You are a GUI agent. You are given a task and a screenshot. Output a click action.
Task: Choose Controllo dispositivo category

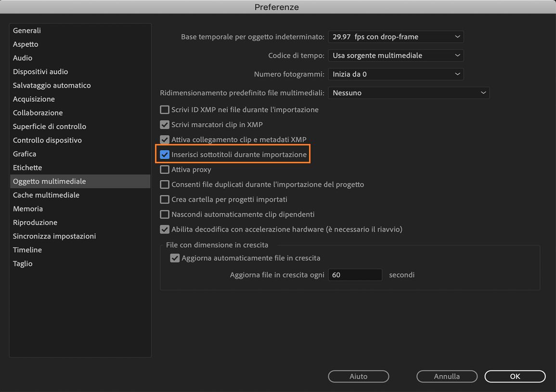point(80,140)
